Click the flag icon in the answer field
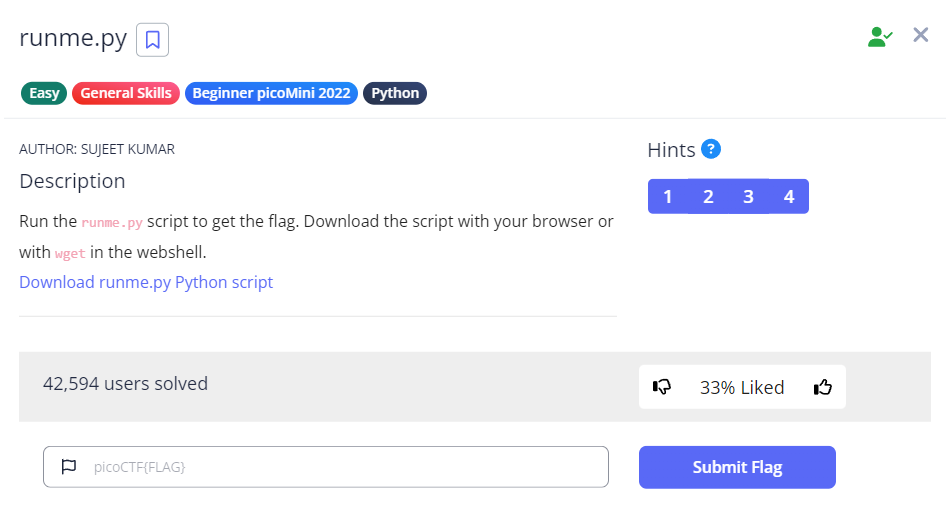 tap(69, 467)
